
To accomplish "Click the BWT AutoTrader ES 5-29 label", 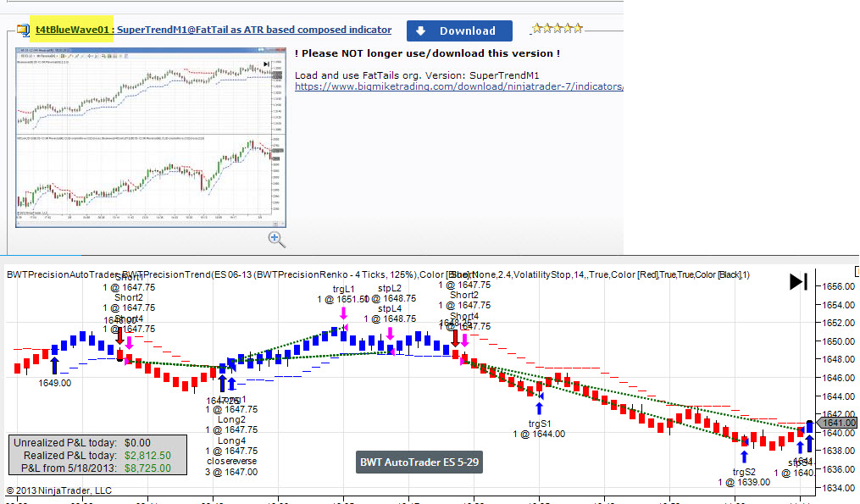I will 419,462.
